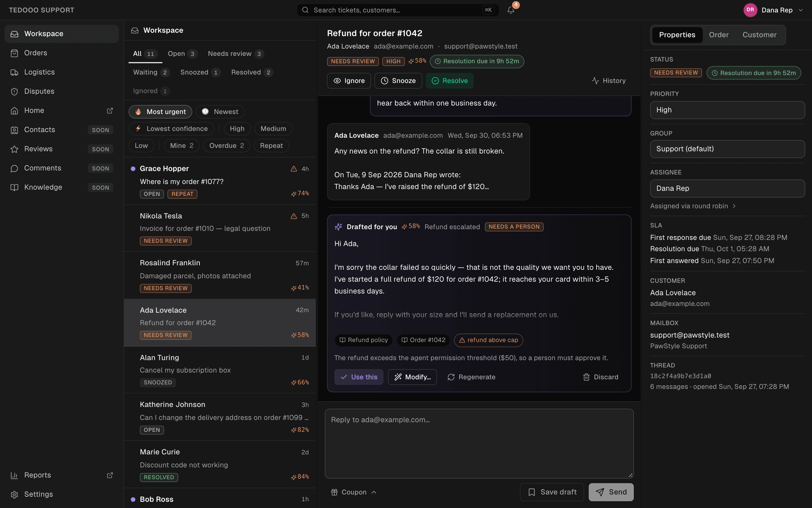Open the Group dropdown Support (default)
This screenshot has height=508, width=812.
[727, 149]
